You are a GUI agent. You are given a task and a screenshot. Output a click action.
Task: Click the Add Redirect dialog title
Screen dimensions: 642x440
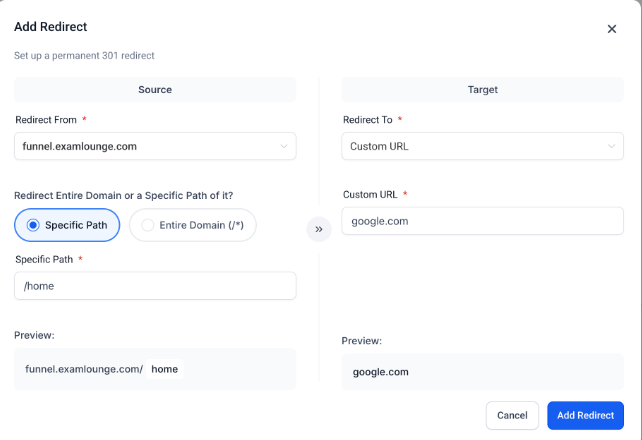pyautogui.click(x=53, y=27)
